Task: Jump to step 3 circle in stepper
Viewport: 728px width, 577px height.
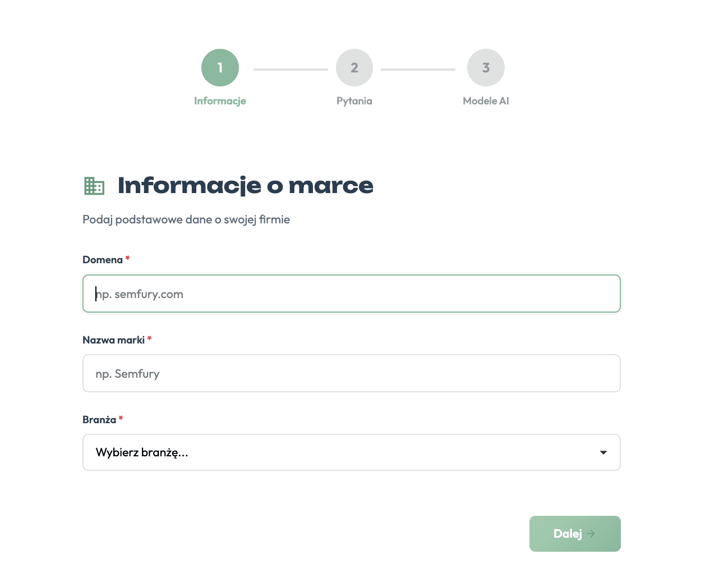Action: (x=486, y=67)
